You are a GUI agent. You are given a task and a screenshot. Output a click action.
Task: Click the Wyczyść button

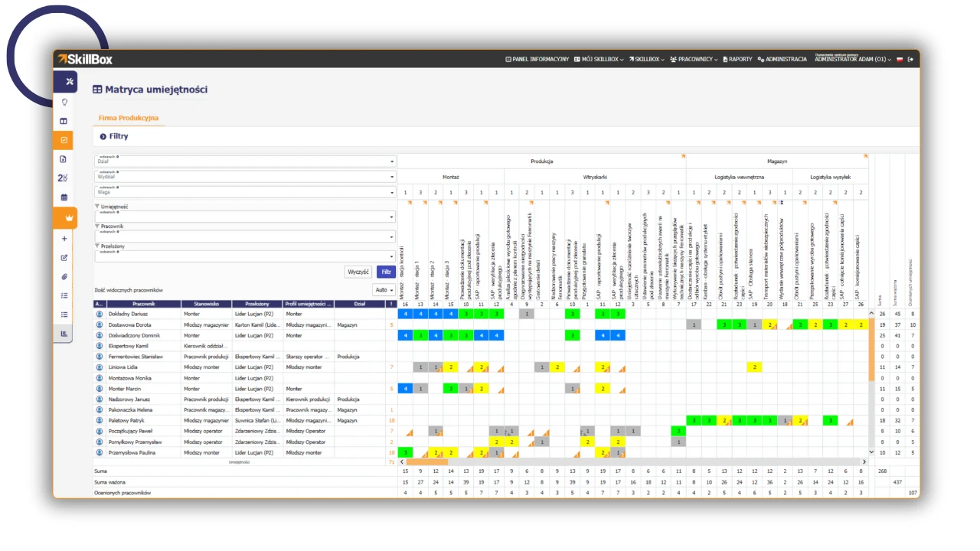coord(359,272)
